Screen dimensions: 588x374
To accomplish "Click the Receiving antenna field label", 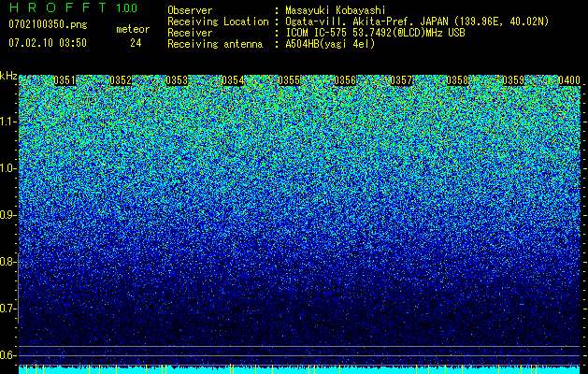I will click(x=215, y=44).
